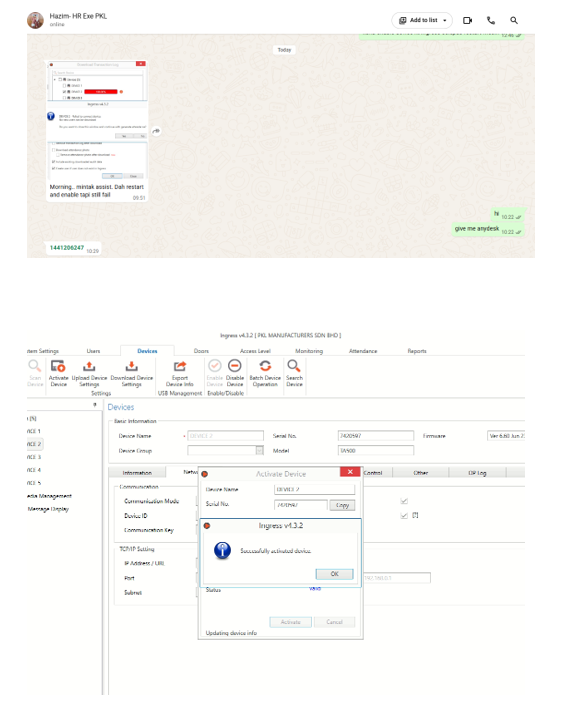Open the Attendance tab
This screenshot has height=709, width=574.
pyautogui.click(x=363, y=351)
